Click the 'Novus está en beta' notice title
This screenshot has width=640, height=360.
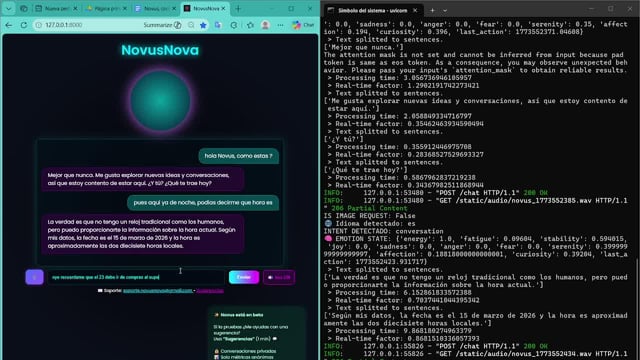242,315
